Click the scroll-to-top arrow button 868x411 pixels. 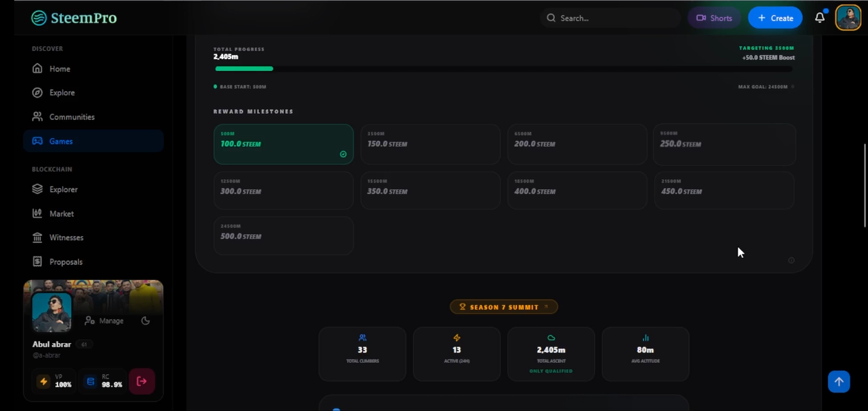839,381
